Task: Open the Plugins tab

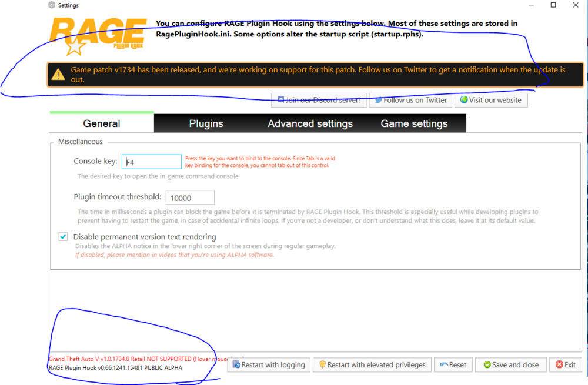Action: (x=206, y=123)
